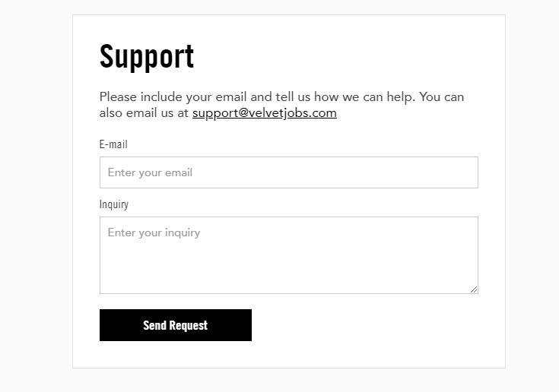
Task: Click the right end of the email field
Action: [x=463, y=172]
